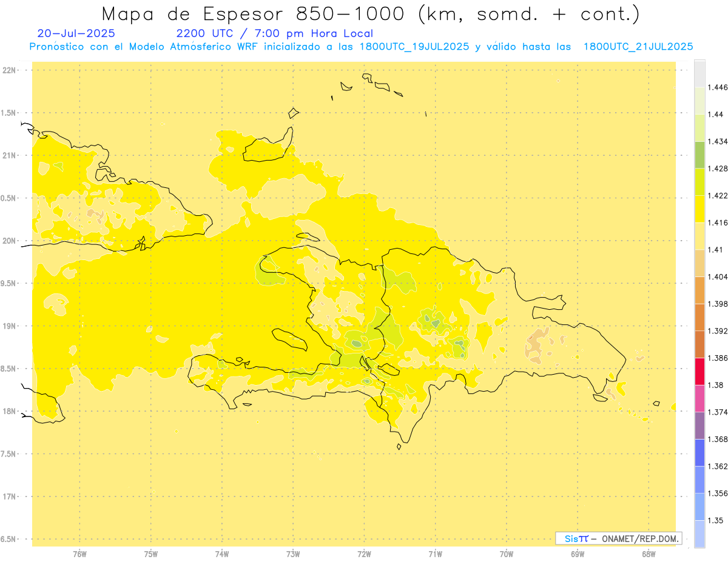
Task: Click the green legend swatch between 1.428 and 1.434
Action: 699,155
